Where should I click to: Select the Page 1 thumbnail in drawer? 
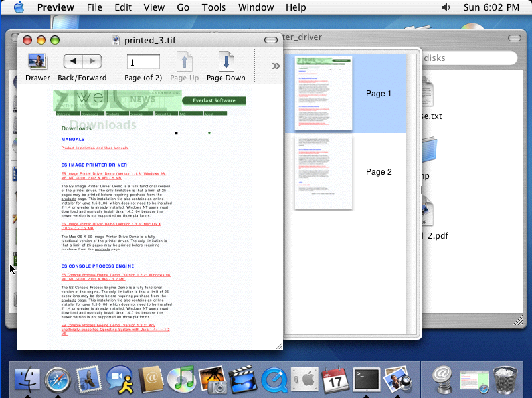pos(323,93)
